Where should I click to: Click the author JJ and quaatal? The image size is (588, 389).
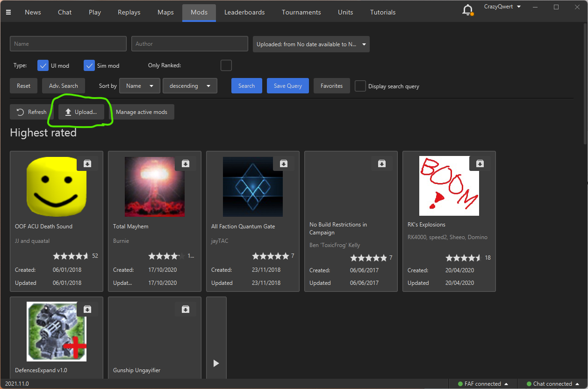click(32, 241)
